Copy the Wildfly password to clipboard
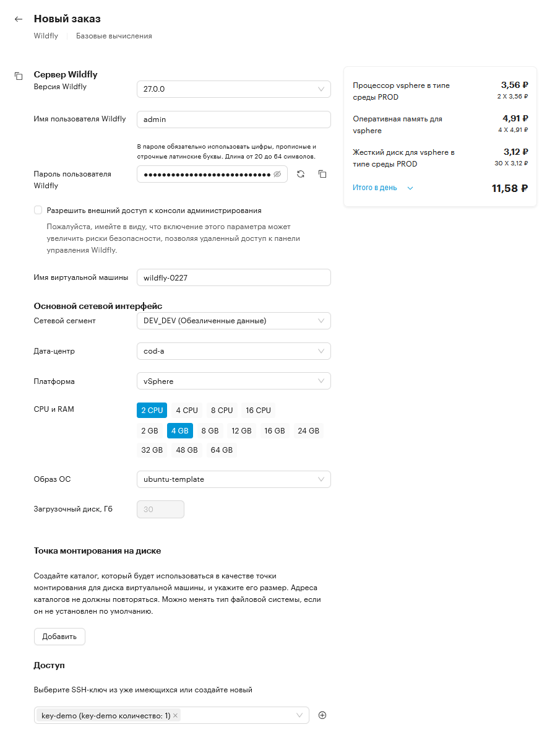 click(322, 174)
